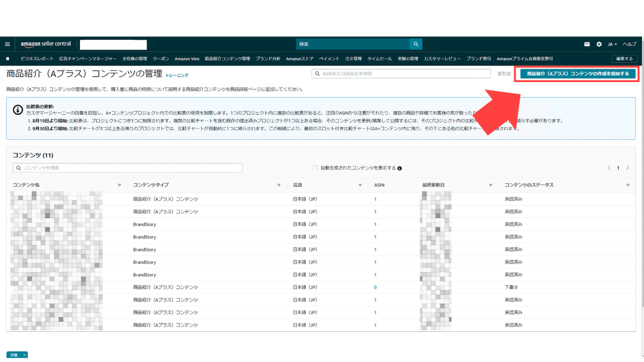Click the info icon in update notice

coord(18,110)
